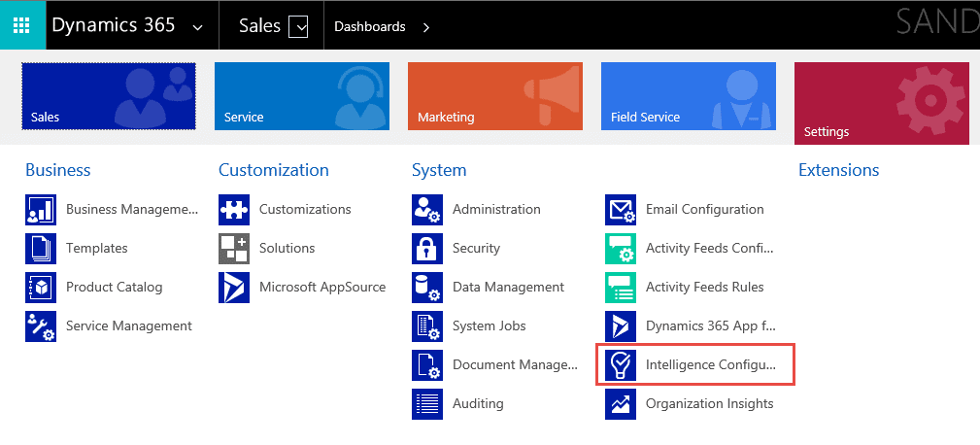Screen dimensions: 980x445
Task: Select Dashboards in the navigation bar
Action: click(370, 27)
